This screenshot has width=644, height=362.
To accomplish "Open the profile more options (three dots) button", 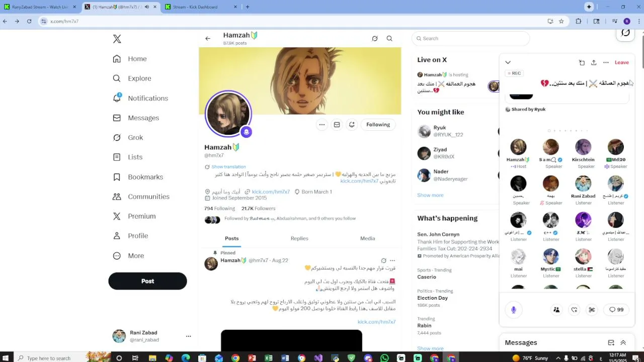I will pos(322,125).
